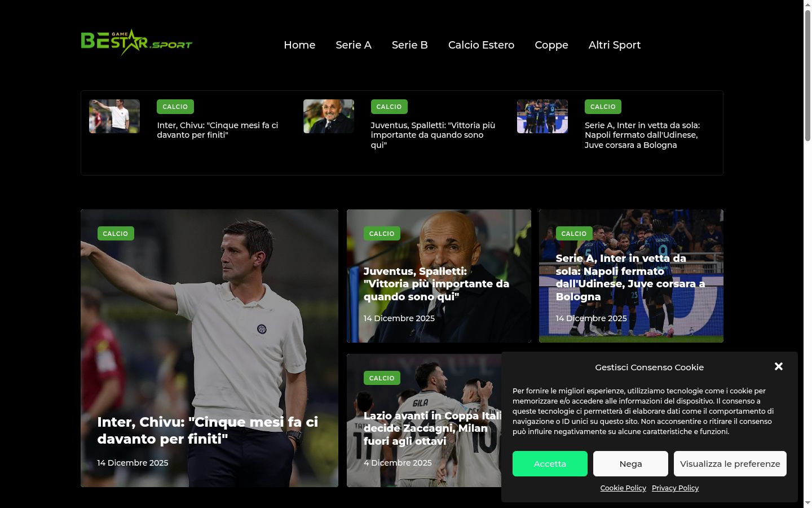Open top strip headline 'Serie A, Inter in vetta'
This screenshot has height=508, width=812.
pyautogui.click(x=642, y=135)
